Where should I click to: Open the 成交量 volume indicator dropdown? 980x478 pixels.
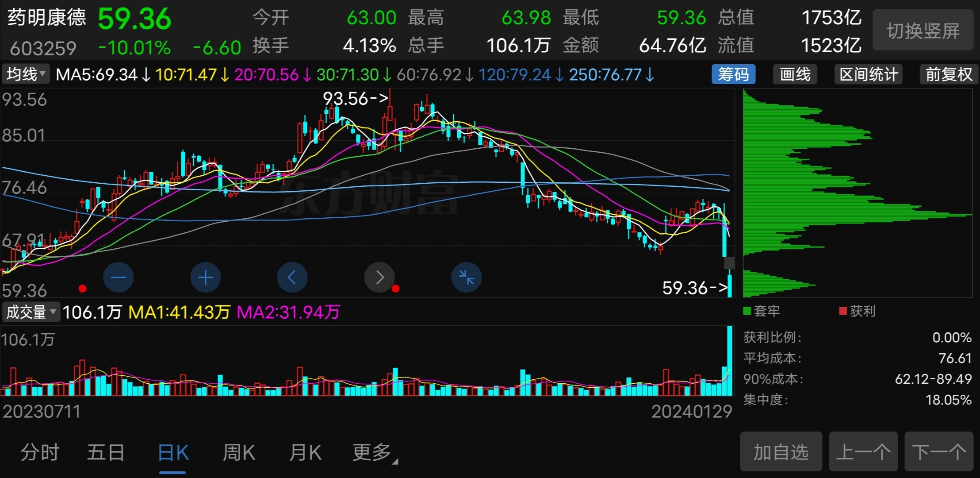[31, 312]
